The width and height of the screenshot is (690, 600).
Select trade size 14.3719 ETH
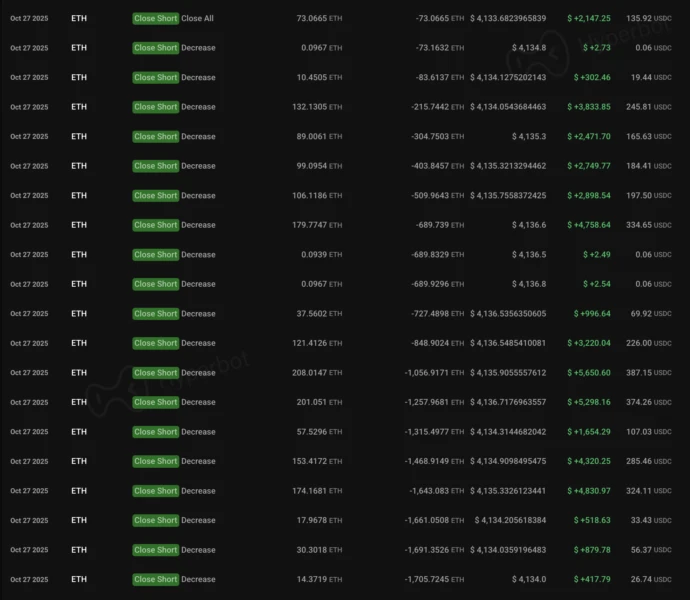point(319,579)
